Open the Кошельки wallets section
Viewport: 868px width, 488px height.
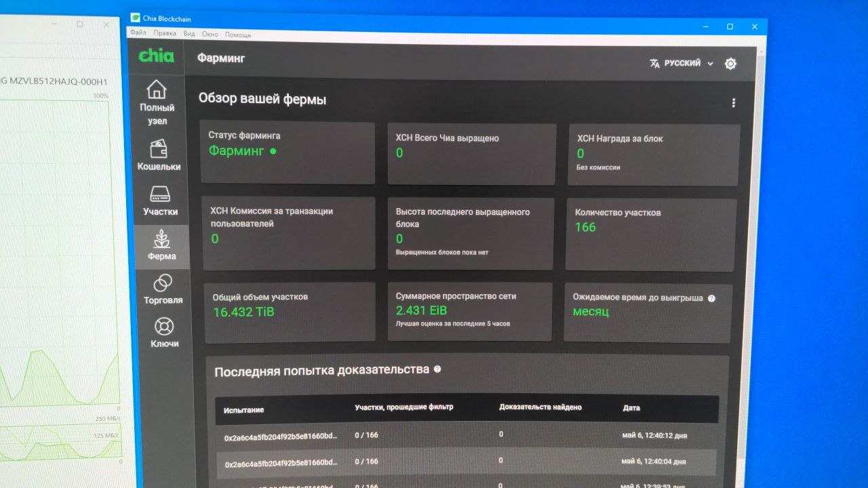[x=159, y=155]
